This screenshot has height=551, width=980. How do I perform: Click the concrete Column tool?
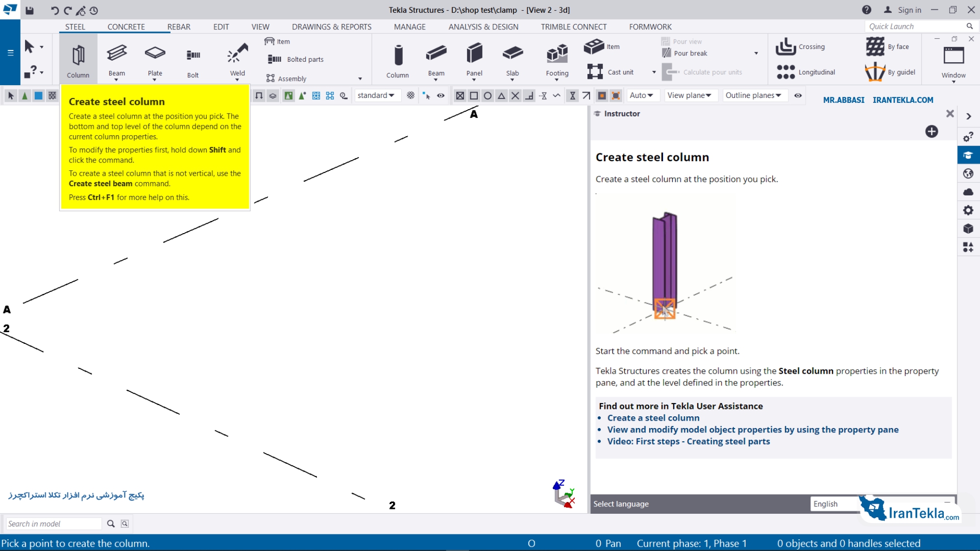pyautogui.click(x=398, y=60)
